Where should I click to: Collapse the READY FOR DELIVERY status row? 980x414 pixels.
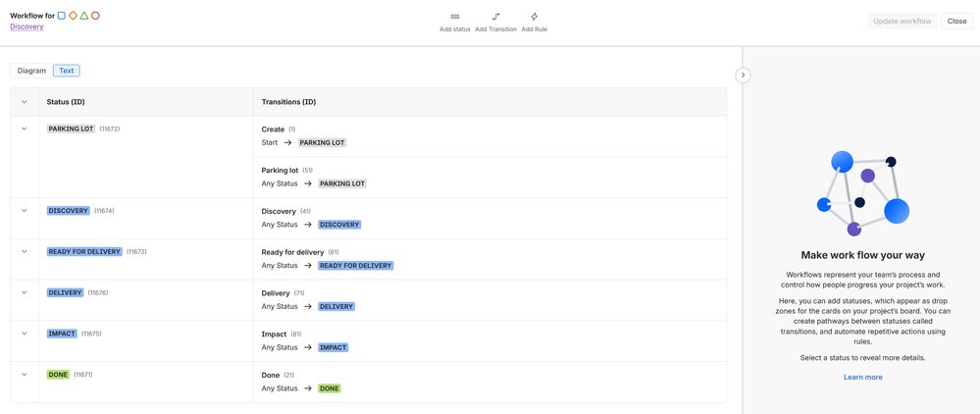pos(25,251)
